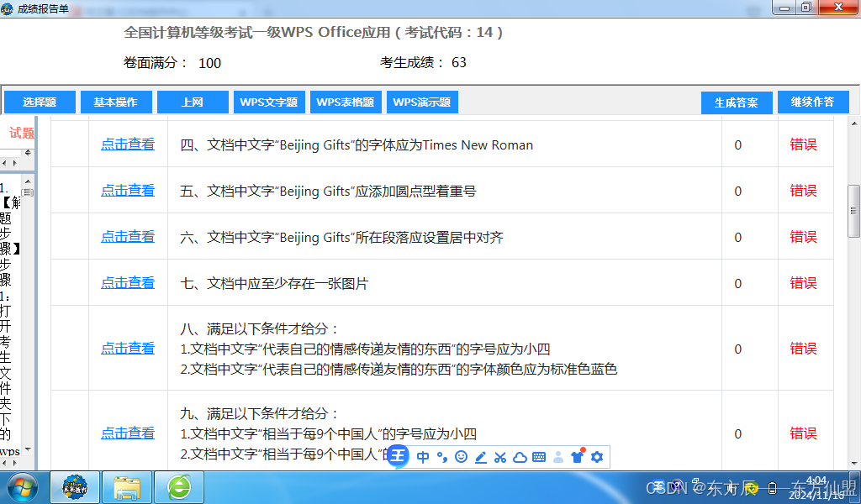Open 点击查看 link for item 六 居中对齐
The width and height of the screenshot is (861, 504).
[128, 236]
